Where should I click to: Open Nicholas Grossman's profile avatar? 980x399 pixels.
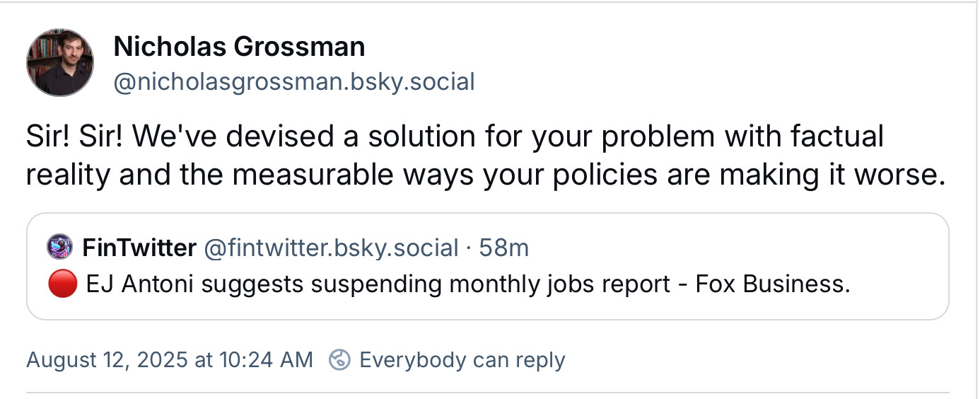[x=60, y=64]
